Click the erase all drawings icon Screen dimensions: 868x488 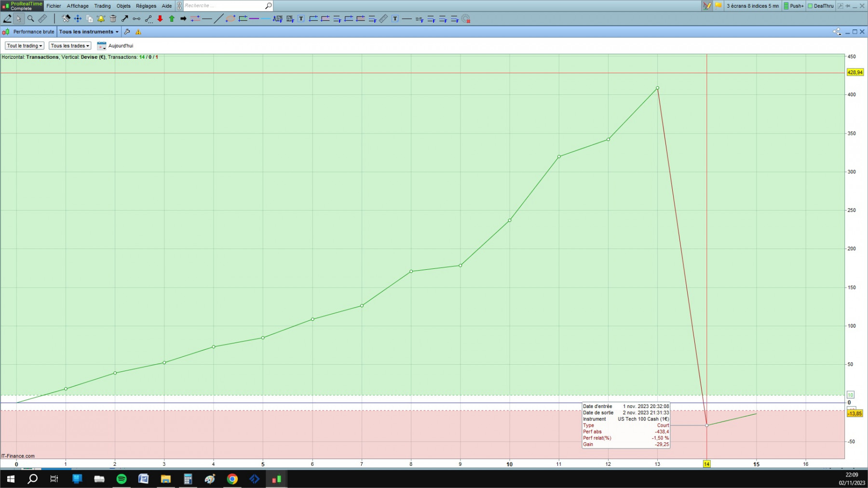(x=466, y=19)
